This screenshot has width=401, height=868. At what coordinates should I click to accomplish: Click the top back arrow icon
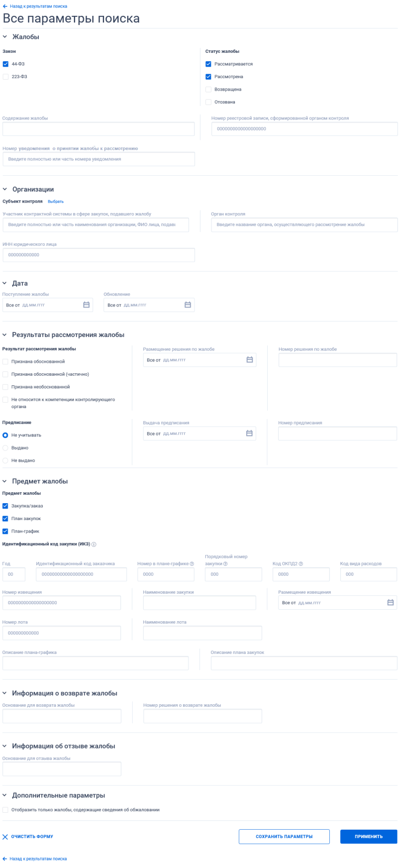pyautogui.click(x=5, y=6)
